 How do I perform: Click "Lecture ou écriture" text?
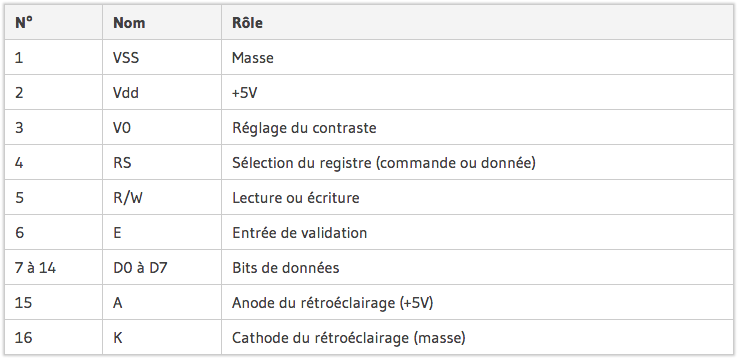295,198
